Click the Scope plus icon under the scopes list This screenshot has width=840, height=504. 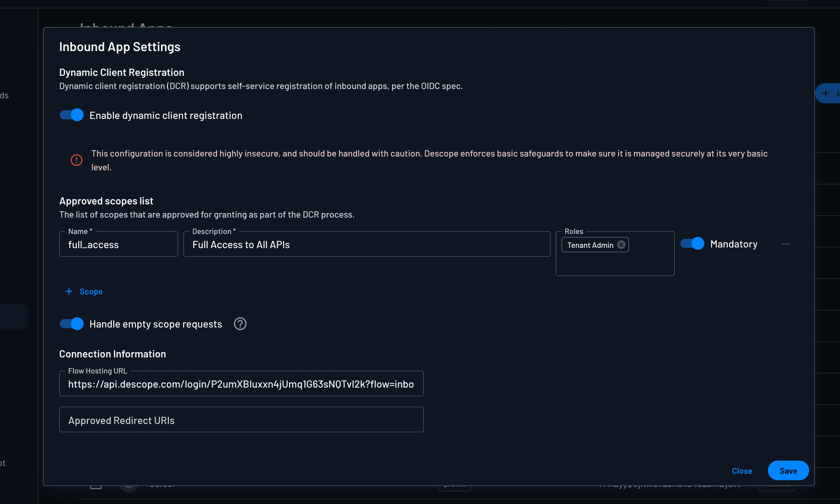click(x=68, y=292)
